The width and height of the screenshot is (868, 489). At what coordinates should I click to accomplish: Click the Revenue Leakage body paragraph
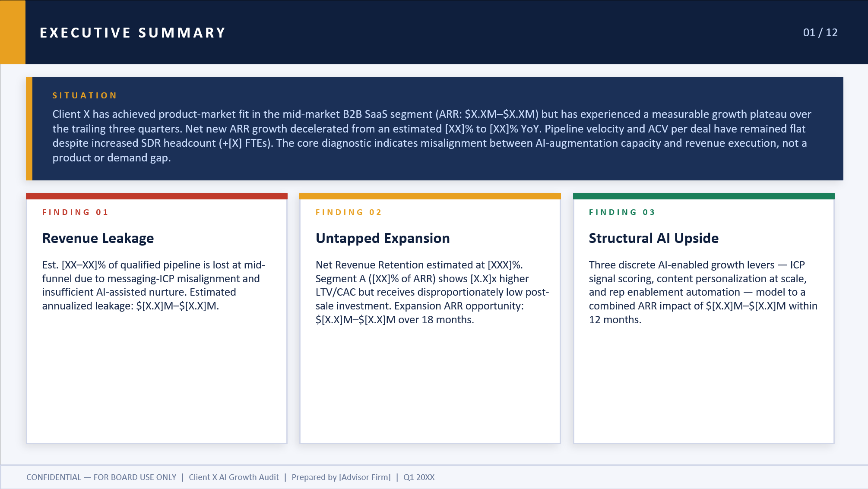(153, 285)
